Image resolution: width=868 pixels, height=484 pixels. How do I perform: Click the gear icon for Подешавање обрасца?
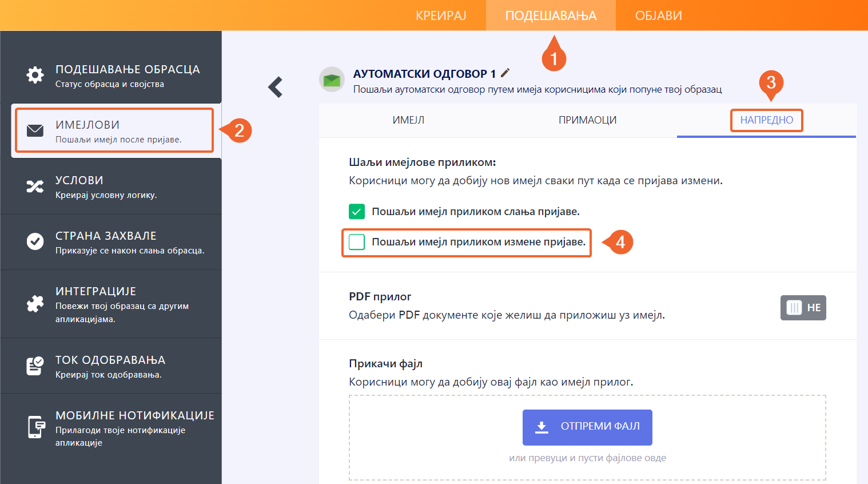pos(35,75)
